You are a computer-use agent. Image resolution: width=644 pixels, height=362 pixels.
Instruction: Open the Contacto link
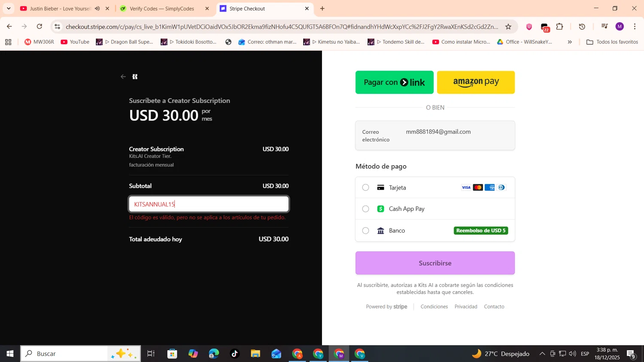494,307
